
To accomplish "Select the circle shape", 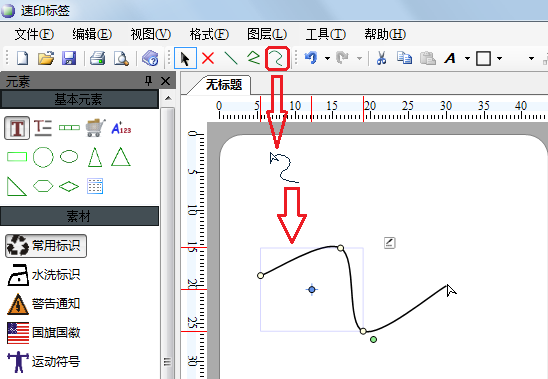I will 43,157.
